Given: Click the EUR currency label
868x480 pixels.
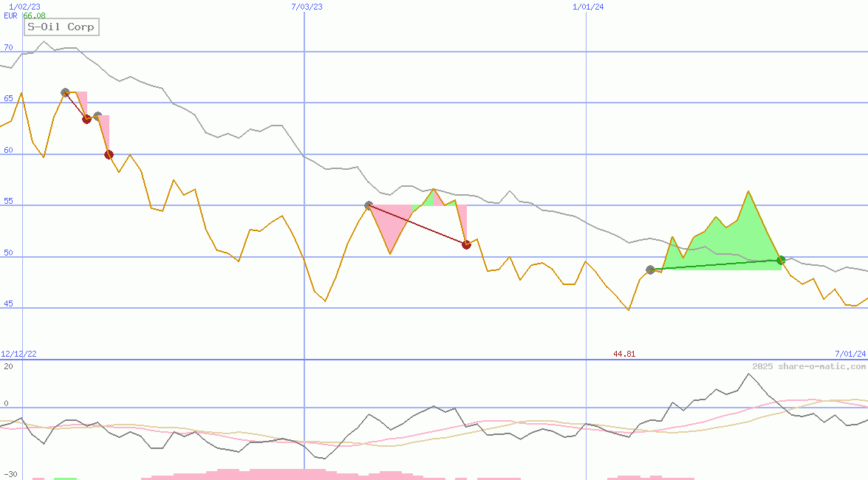Looking at the screenshot, I should coord(10,16).
